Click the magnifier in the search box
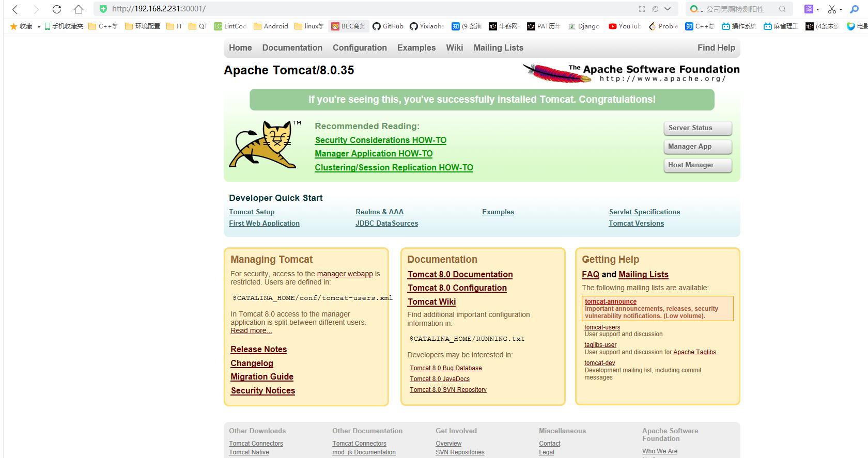Image resolution: width=868 pixels, height=458 pixels. [x=782, y=9]
